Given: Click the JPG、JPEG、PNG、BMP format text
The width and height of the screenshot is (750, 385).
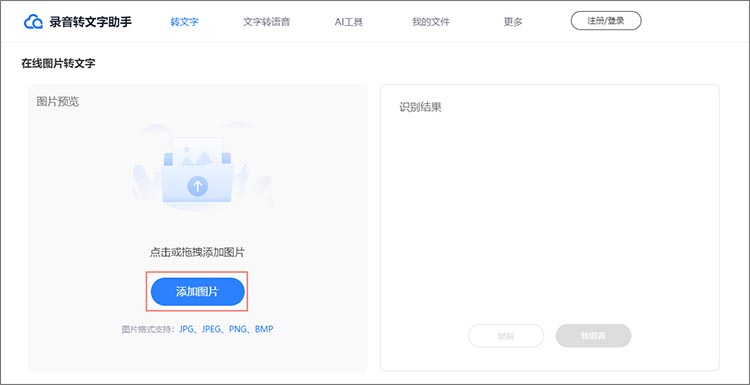Looking at the screenshot, I should tap(226, 329).
